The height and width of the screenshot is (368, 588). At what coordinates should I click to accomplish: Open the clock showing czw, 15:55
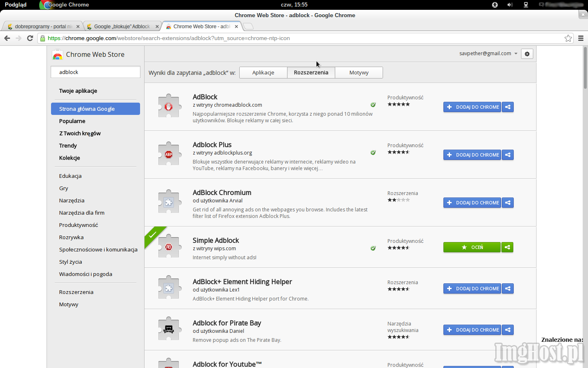click(x=294, y=5)
